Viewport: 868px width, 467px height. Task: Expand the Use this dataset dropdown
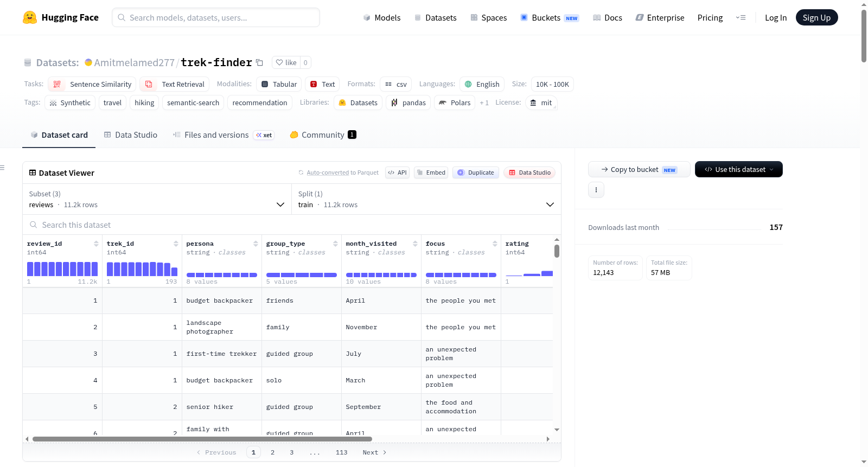click(x=739, y=169)
